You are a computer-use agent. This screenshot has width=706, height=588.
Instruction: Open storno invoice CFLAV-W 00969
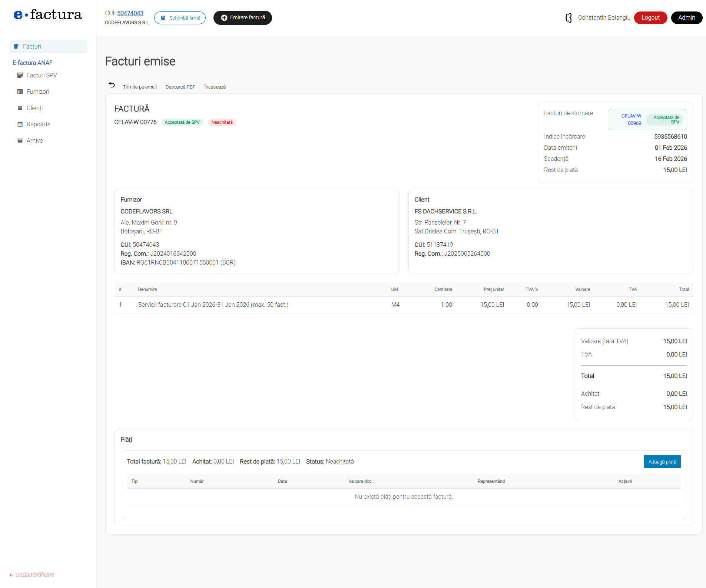tap(631, 119)
